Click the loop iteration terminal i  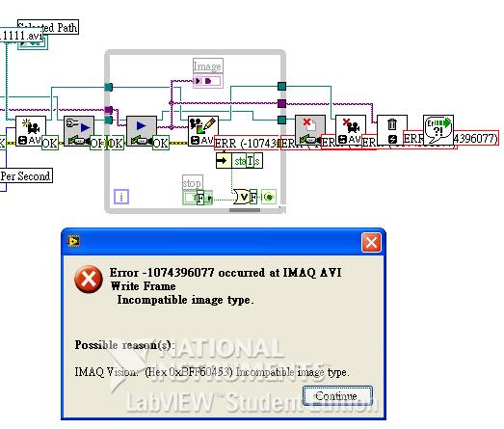(121, 197)
